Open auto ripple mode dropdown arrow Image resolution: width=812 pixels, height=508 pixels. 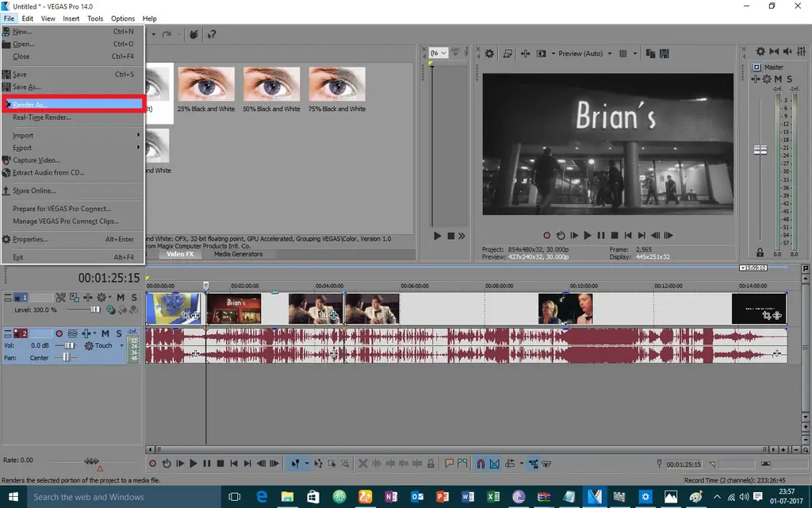(x=522, y=464)
